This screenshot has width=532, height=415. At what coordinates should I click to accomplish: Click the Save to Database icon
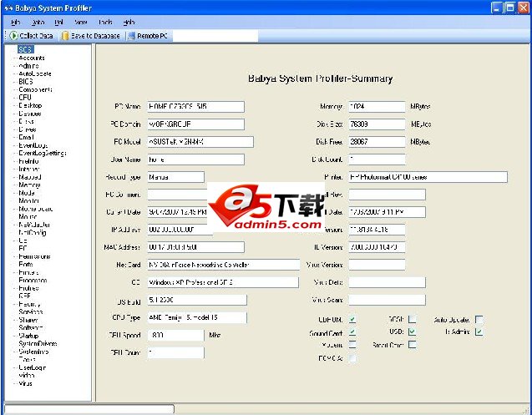click(65, 36)
